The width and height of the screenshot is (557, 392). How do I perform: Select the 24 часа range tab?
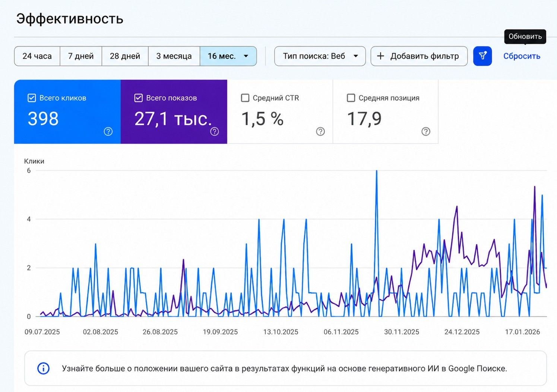click(x=37, y=56)
